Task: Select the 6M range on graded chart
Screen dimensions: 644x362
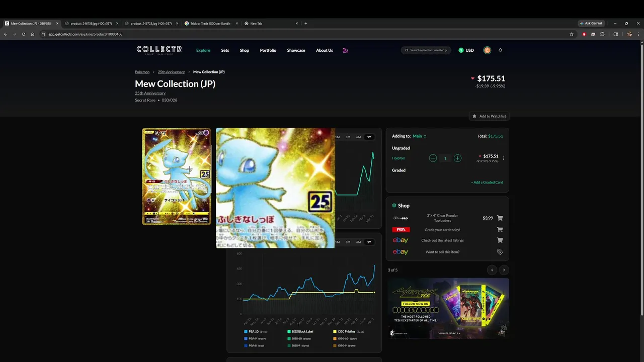Action: [358, 242]
